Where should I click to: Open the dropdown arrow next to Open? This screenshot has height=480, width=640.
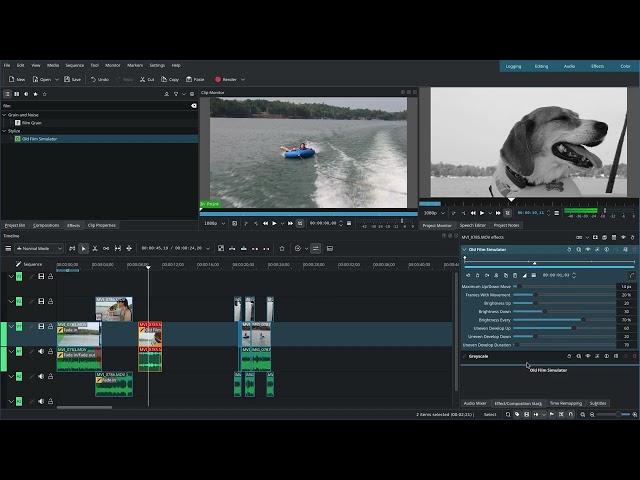point(57,80)
